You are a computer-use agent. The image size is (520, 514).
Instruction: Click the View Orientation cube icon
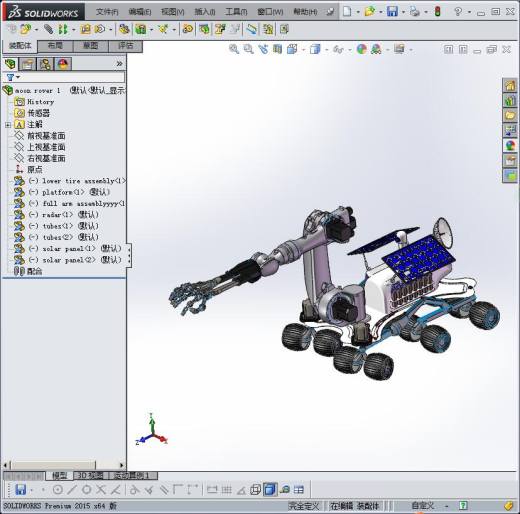click(x=292, y=49)
